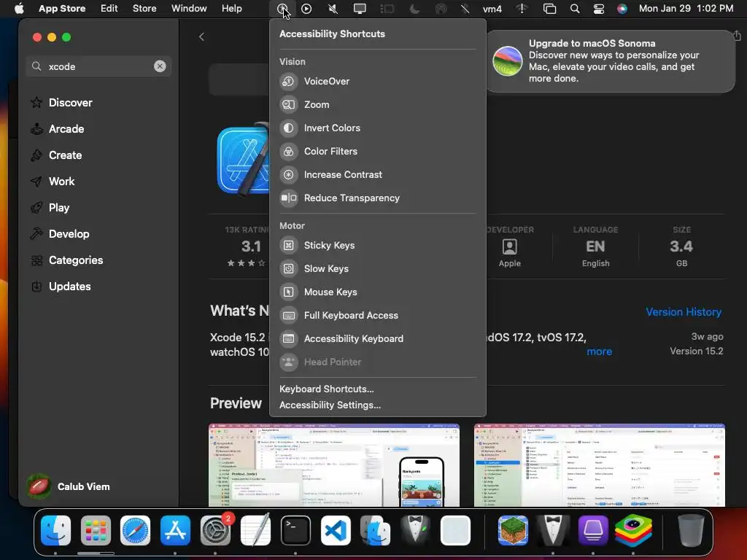Open Accessibility Settings… entry
Viewport: 747px width, 560px height.
pyautogui.click(x=330, y=405)
